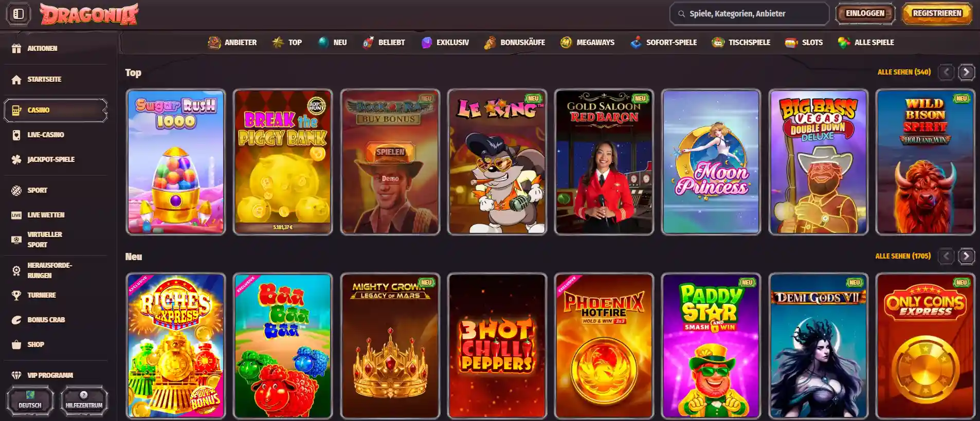Click the VIP Programm diamond icon
Image resolution: width=980 pixels, height=421 pixels.
[16, 375]
